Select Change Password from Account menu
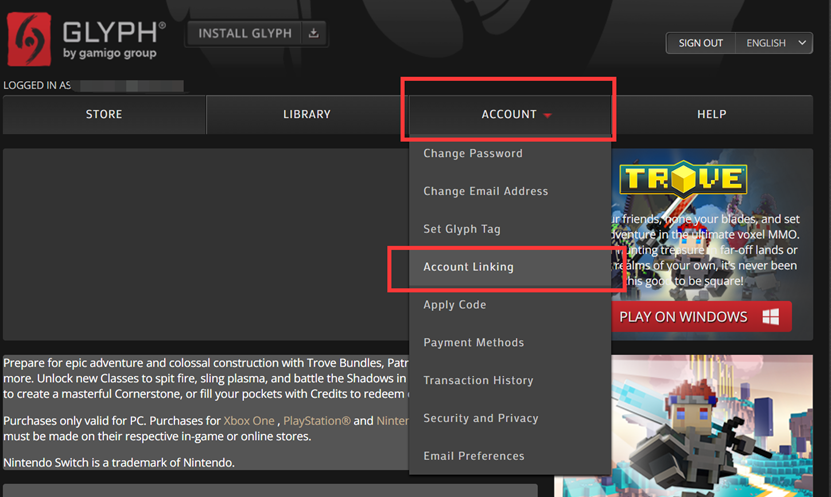The image size is (831, 497). click(510, 153)
